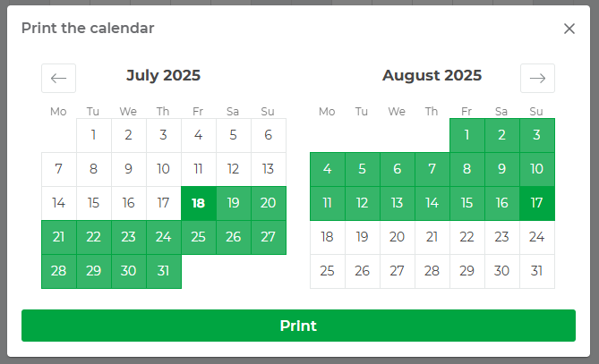
Task: Choose August 24 date cell
Action: (x=537, y=237)
